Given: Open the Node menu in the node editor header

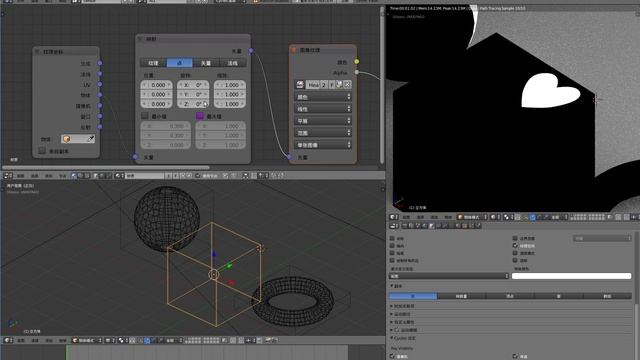Looking at the screenshot, I should pos(62,176).
